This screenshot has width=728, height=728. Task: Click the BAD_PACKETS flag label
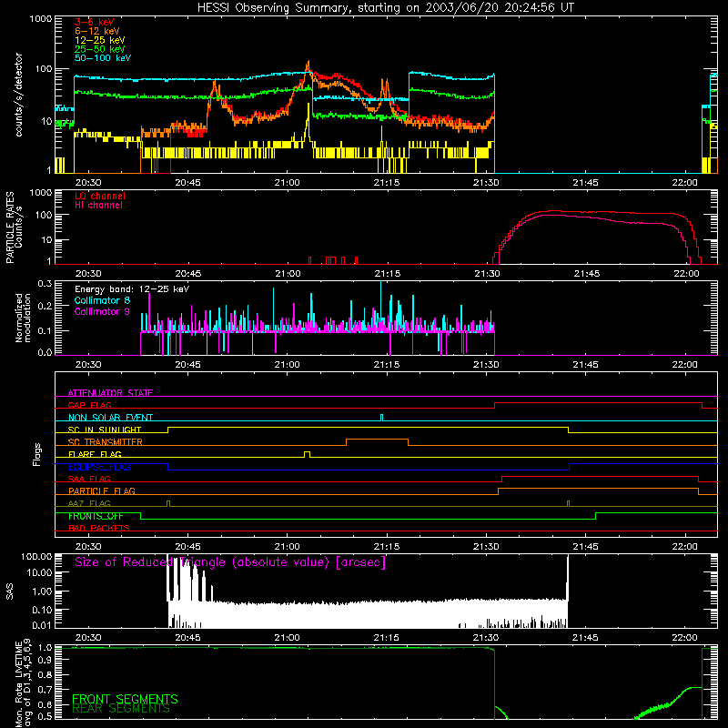99,528
